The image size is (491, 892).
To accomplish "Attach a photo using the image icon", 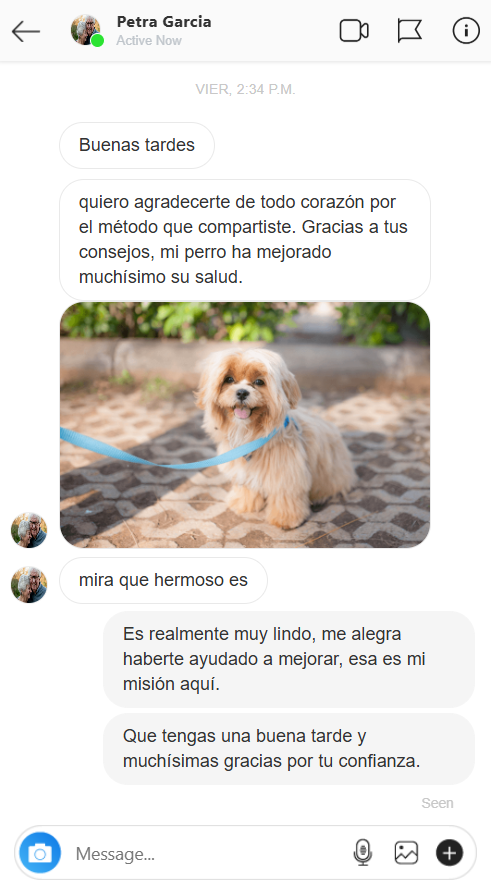I will [x=406, y=853].
